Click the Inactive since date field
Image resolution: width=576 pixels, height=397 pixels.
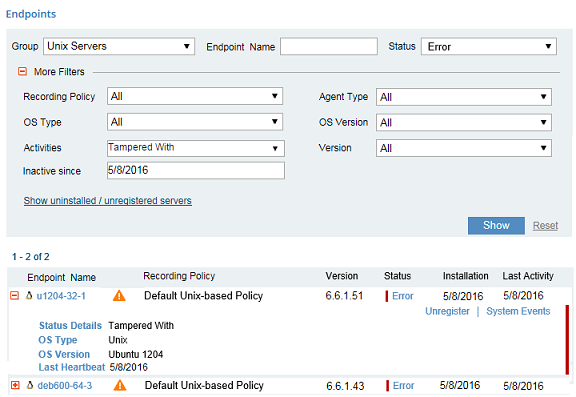click(196, 170)
